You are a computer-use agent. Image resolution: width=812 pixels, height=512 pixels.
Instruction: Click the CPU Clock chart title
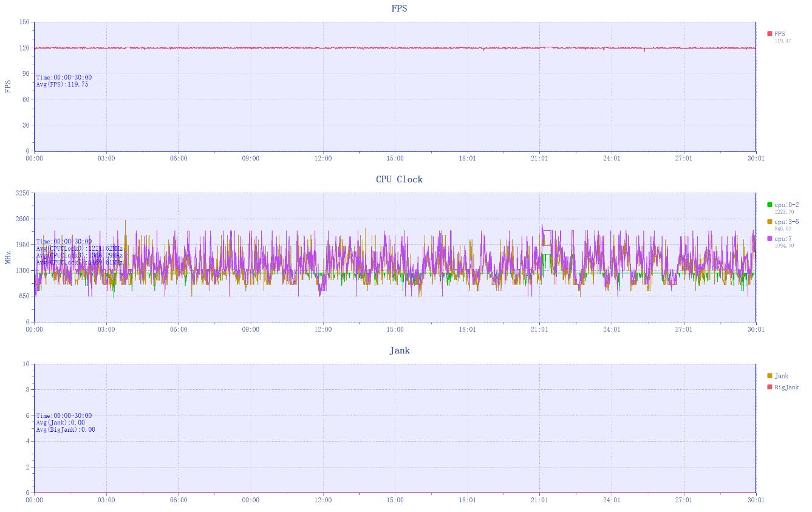click(400, 180)
